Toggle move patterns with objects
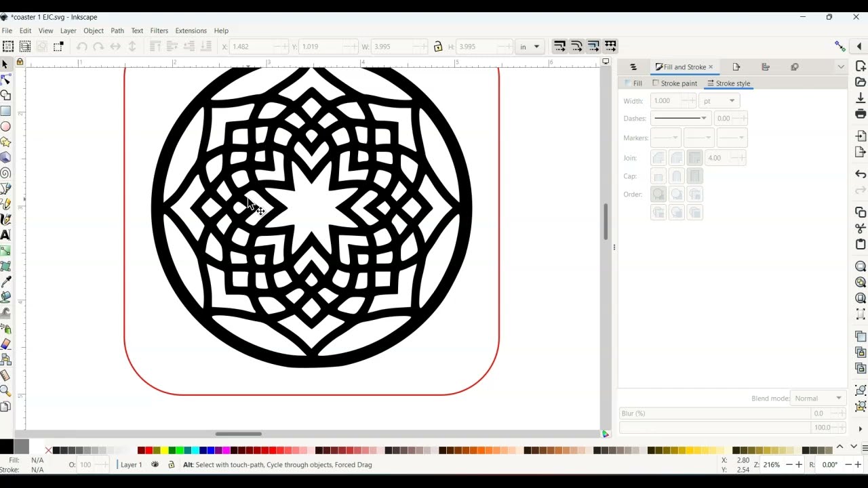The image size is (868, 488). click(610, 46)
